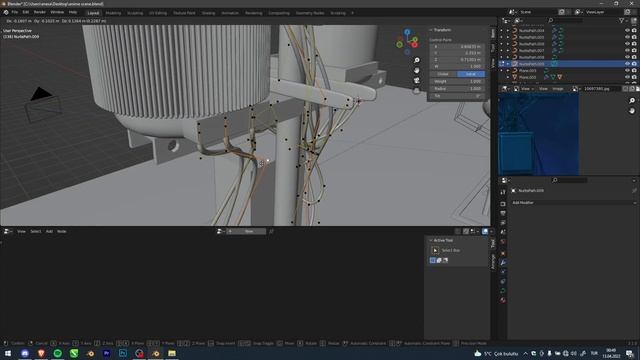Screen dimensions: 640x360
Task: Collapse the Transform panel
Action: coord(431,30)
